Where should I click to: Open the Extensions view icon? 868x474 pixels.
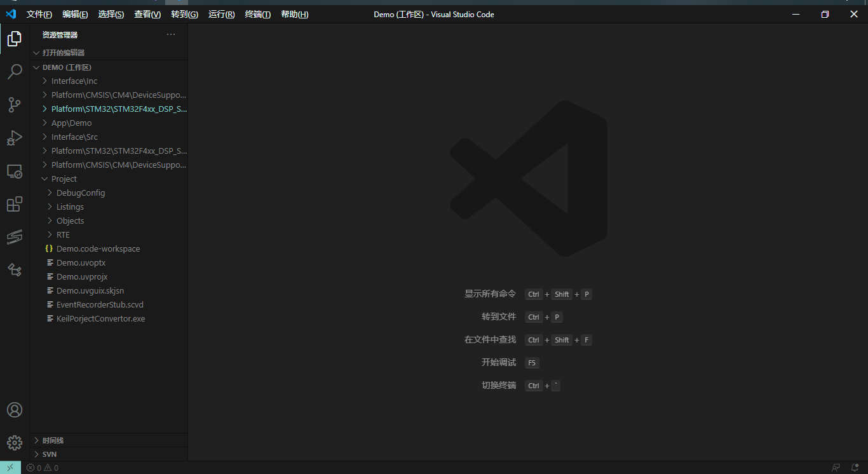pyautogui.click(x=14, y=204)
